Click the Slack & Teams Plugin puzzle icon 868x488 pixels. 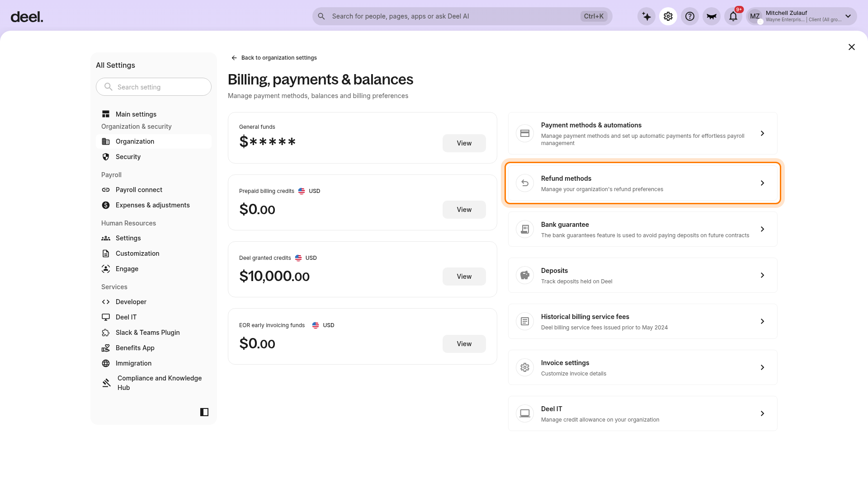tap(106, 333)
